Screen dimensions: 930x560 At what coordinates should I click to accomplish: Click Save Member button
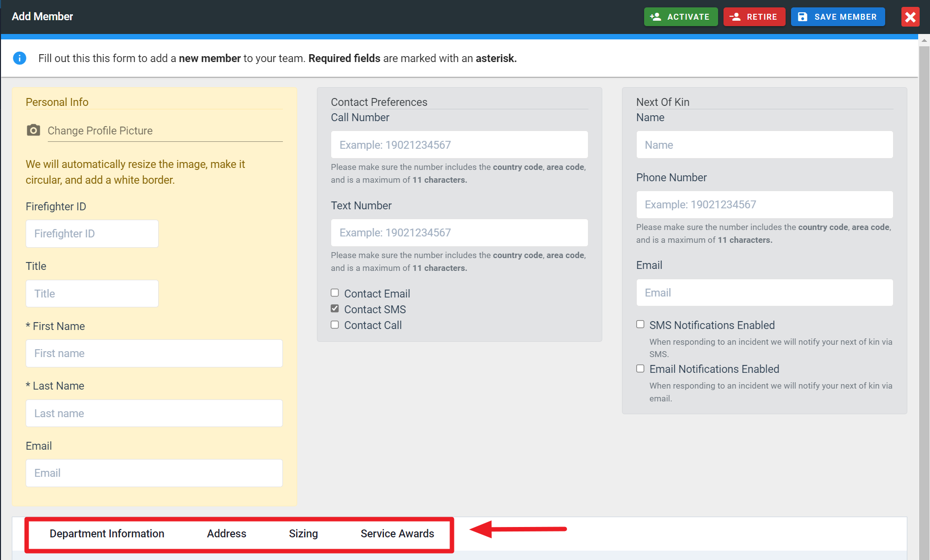(x=837, y=17)
